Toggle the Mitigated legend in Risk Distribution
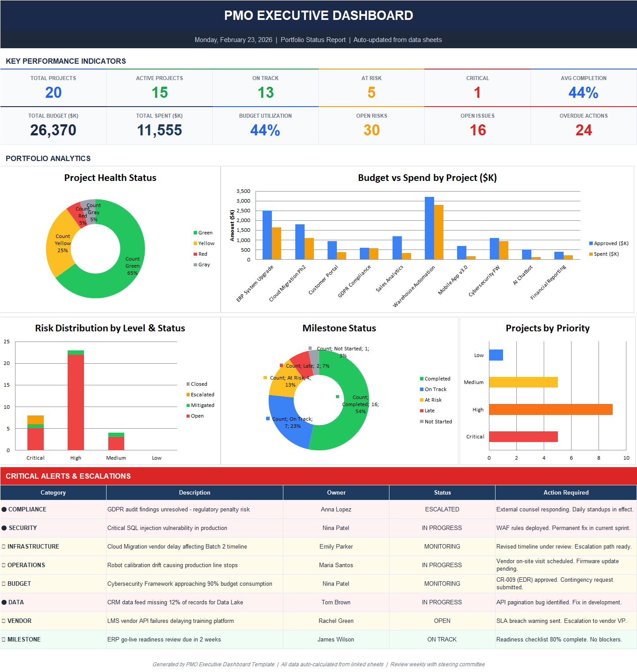Image resolution: width=637 pixels, height=672 pixels. coord(200,405)
